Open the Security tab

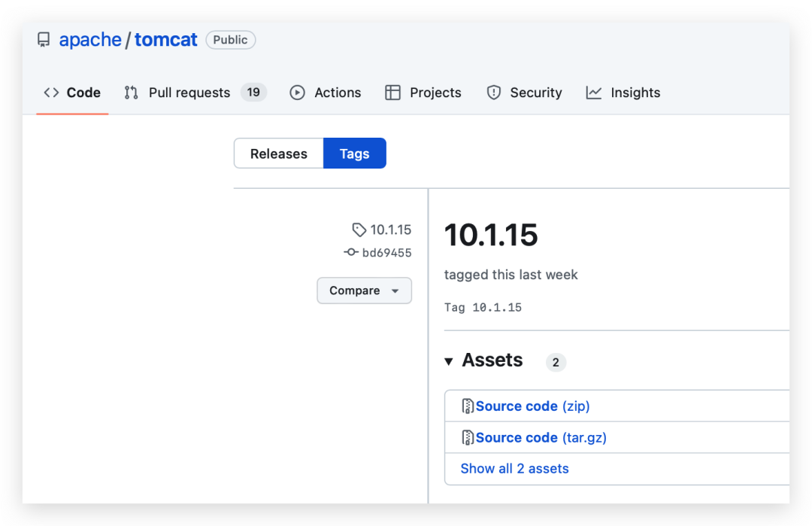tap(535, 93)
